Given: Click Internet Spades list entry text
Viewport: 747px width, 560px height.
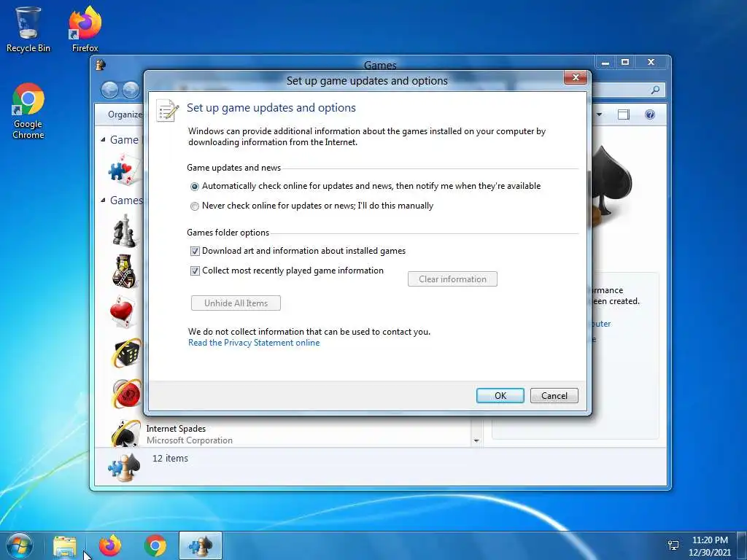Looking at the screenshot, I should [176, 429].
